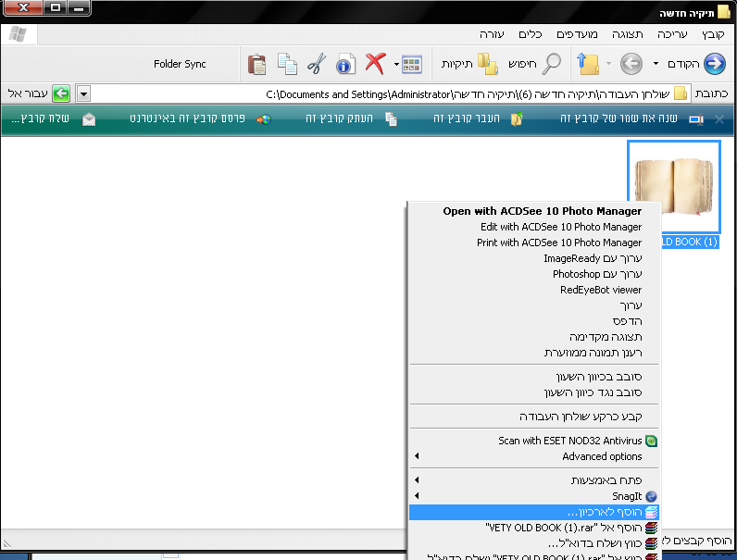Expand the SnagIt submenu
The width and height of the screenshot is (737, 560).
coord(534,496)
